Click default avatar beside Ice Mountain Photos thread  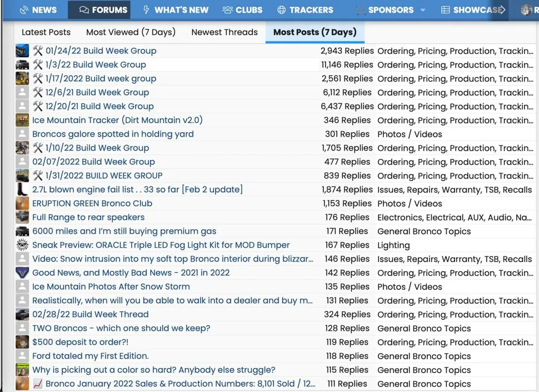(22, 287)
